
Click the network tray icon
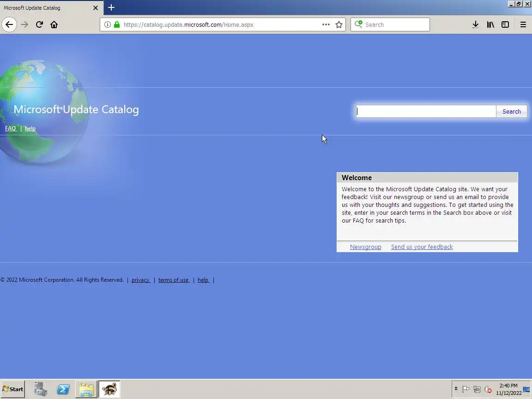tap(477, 389)
